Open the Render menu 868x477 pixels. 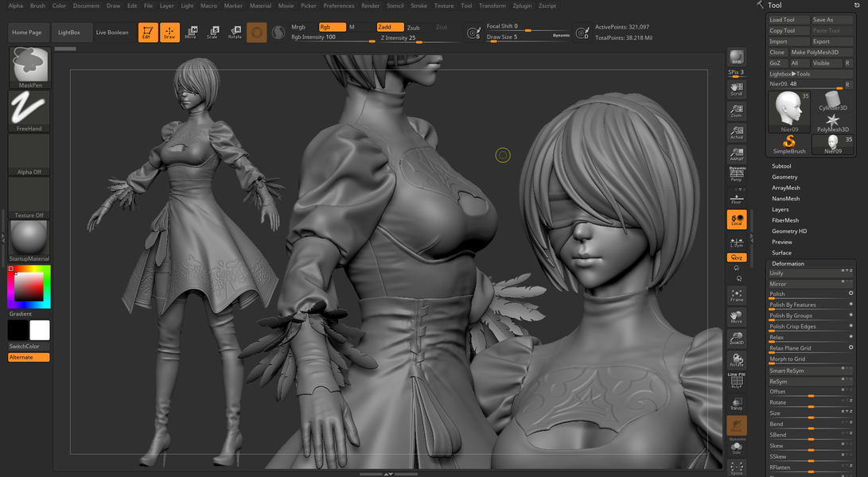(x=370, y=6)
